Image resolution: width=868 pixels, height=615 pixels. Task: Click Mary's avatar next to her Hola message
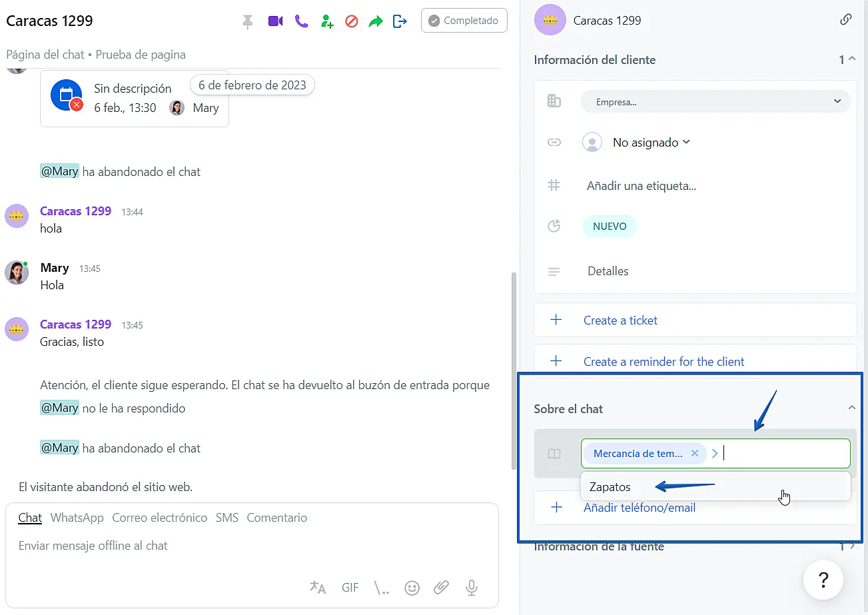pos(17,273)
